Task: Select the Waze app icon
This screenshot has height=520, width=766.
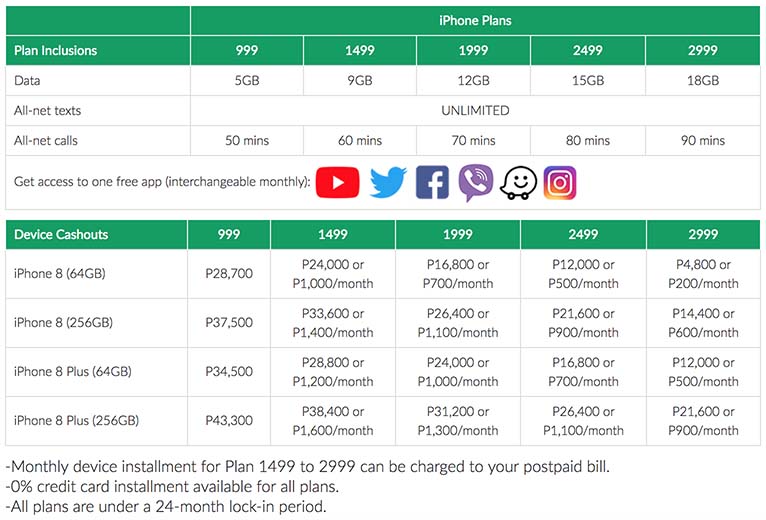Action: pyautogui.click(x=518, y=183)
